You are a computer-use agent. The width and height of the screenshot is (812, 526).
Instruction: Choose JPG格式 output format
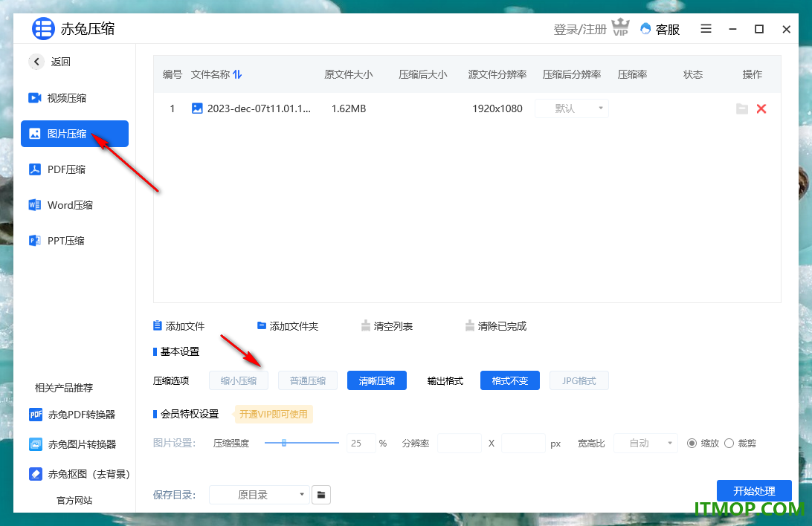click(579, 380)
